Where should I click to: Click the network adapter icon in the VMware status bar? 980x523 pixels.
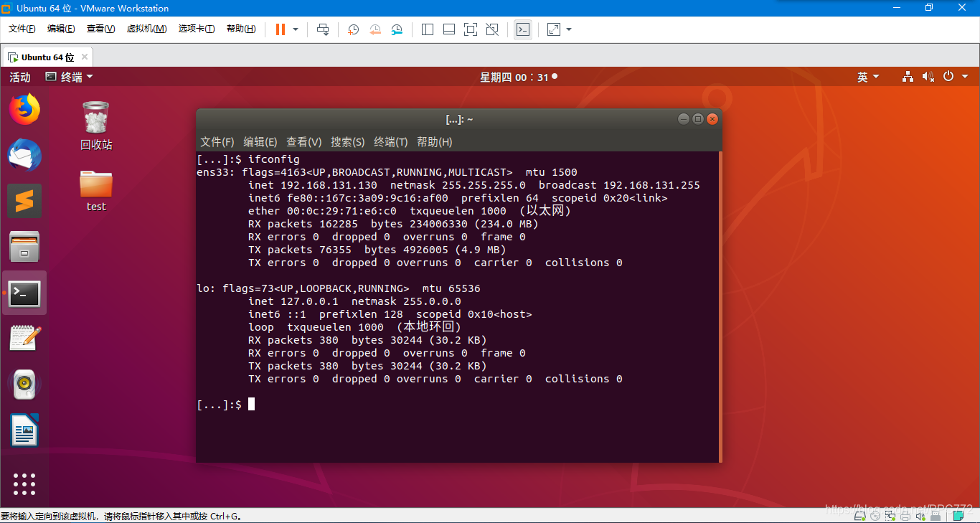tap(890, 515)
